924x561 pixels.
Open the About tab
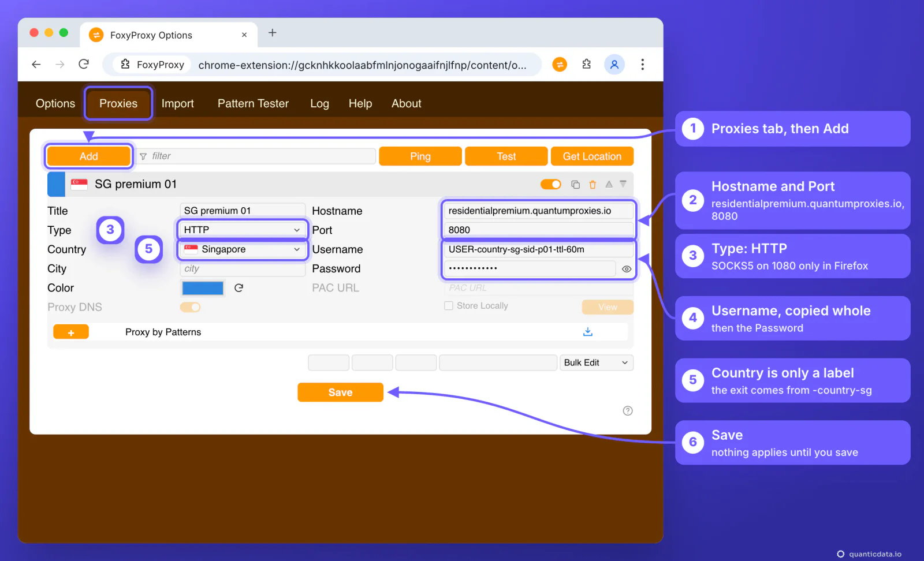pyautogui.click(x=407, y=103)
